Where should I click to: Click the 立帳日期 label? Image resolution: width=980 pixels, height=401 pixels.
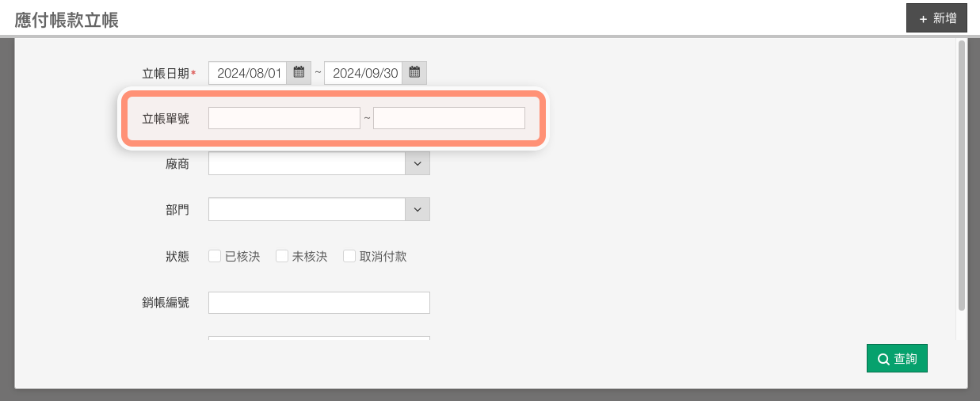[166, 74]
